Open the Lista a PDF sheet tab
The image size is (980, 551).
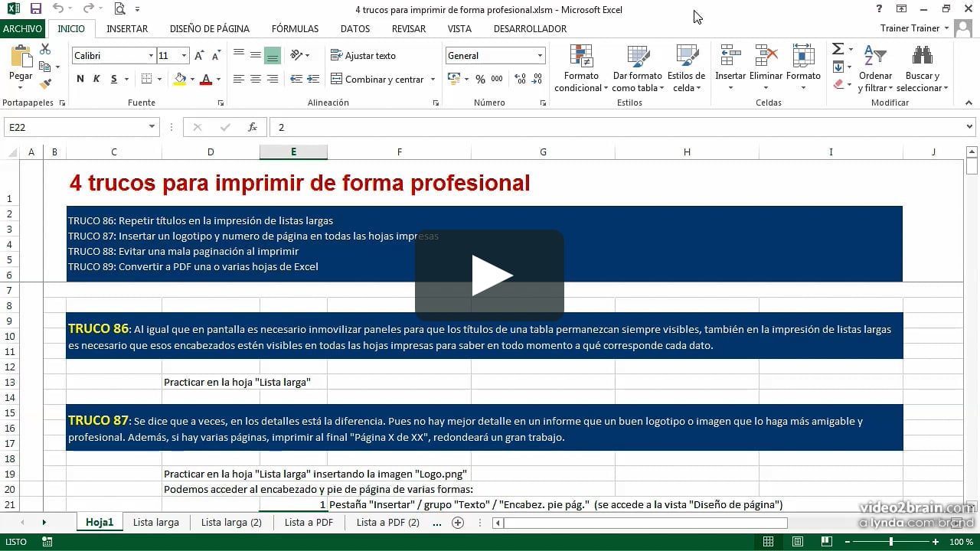tap(309, 523)
